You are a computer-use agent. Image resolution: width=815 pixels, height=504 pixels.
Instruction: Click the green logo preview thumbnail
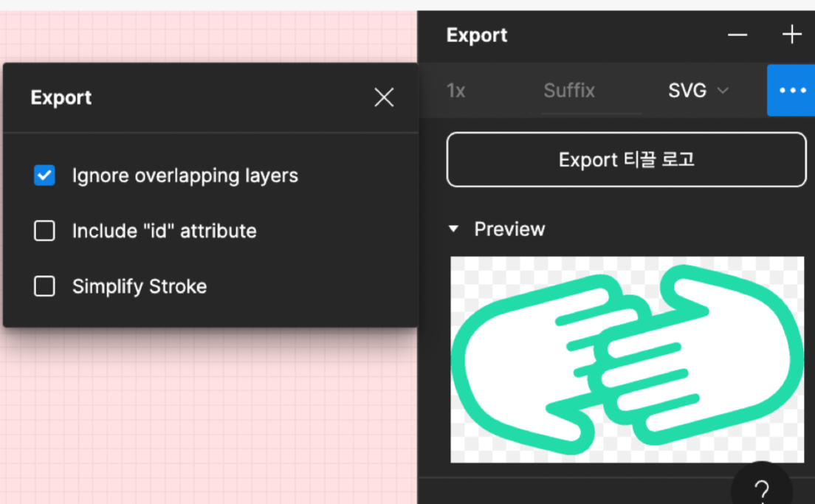click(627, 359)
